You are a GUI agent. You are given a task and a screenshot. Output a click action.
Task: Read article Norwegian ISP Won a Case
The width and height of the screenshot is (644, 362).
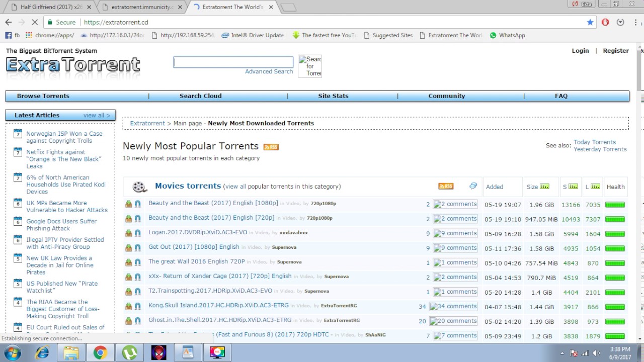click(x=64, y=137)
